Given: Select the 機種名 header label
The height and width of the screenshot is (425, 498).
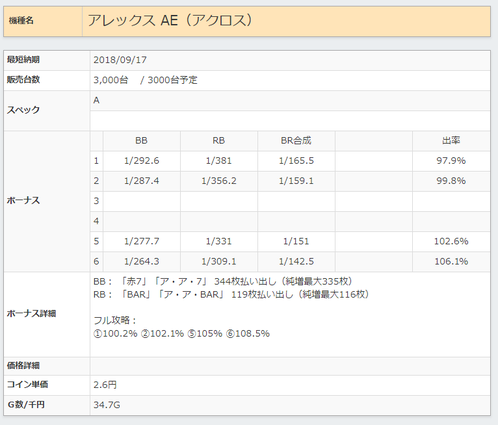Looking at the screenshot, I should point(21,21).
